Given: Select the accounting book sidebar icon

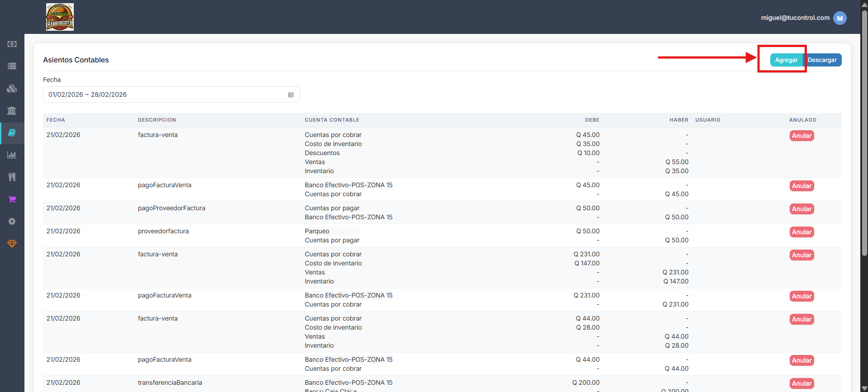Looking at the screenshot, I should pyautogui.click(x=12, y=132).
